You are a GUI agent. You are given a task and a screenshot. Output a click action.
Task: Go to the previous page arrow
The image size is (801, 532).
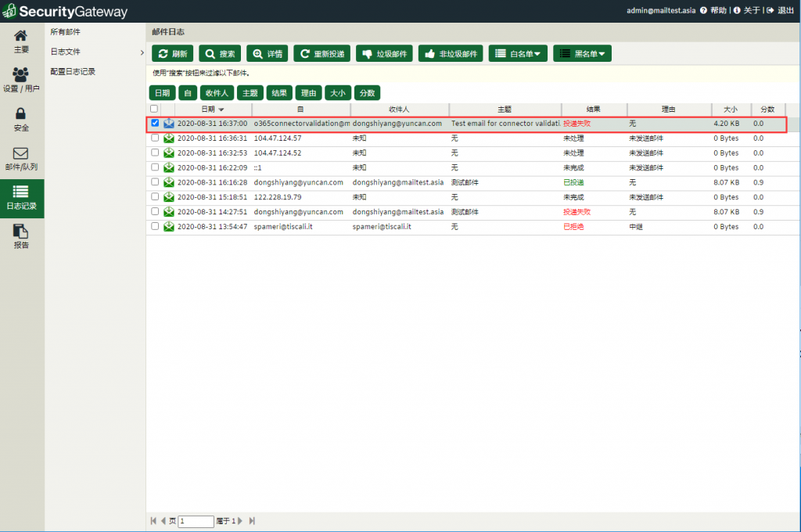point(163,521)
